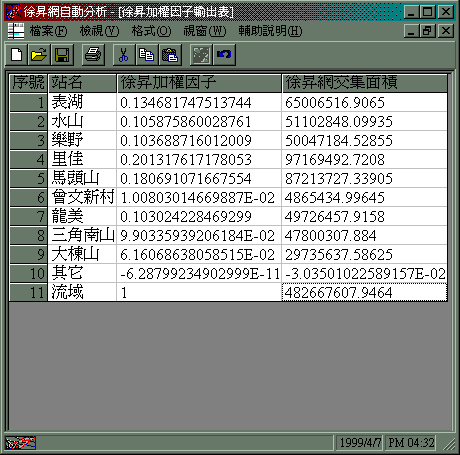Copy selection with the copy icon
This screenshot has width=460, height=455.
point(147,54)
